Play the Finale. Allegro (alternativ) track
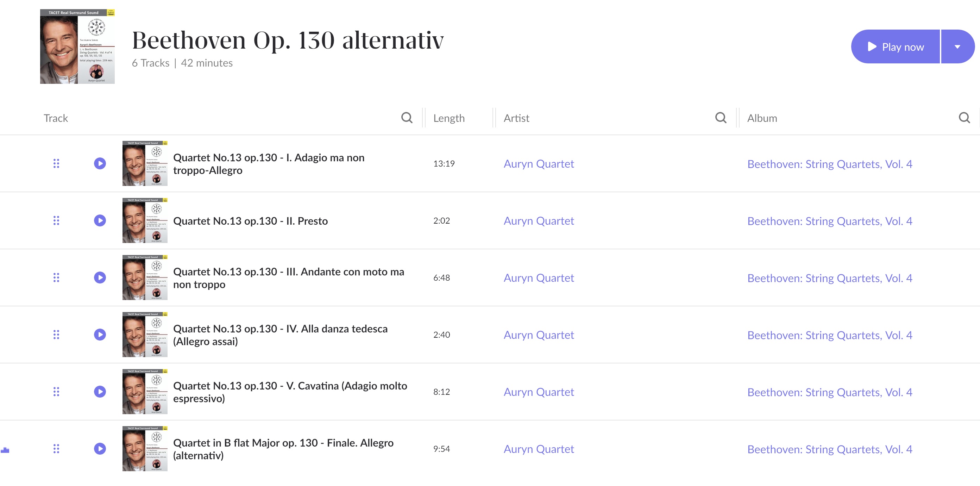 [100, 449]
